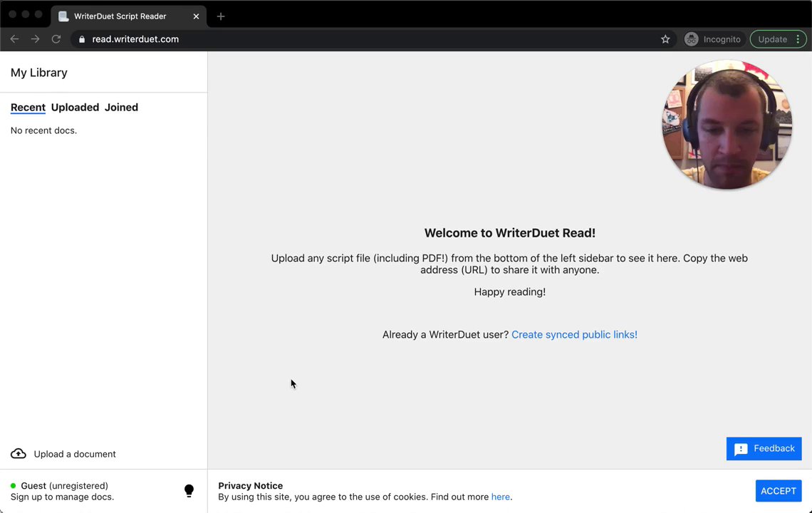Screen dimensions: 812x513
Task: Switch to the Joined tab
Action: (x=121, y=108)
